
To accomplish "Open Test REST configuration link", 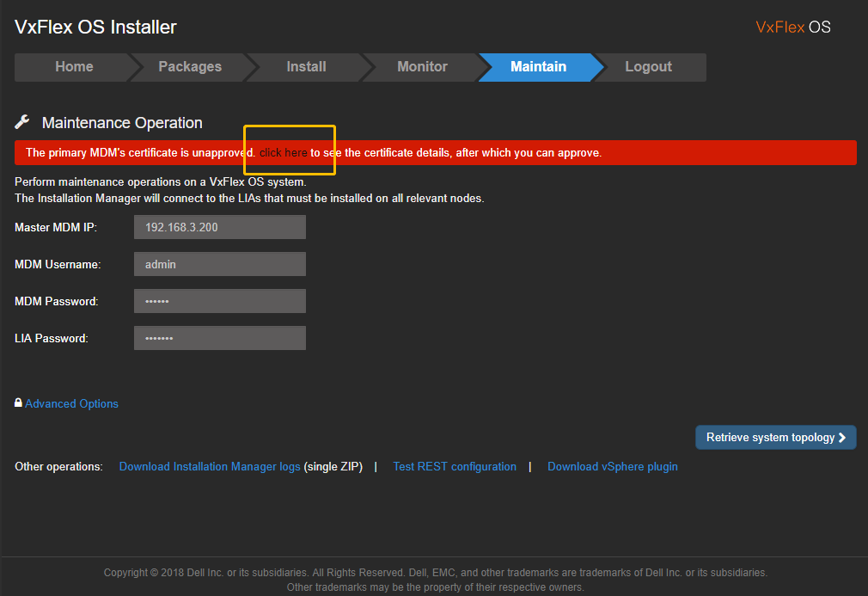I will pos(455,467).
